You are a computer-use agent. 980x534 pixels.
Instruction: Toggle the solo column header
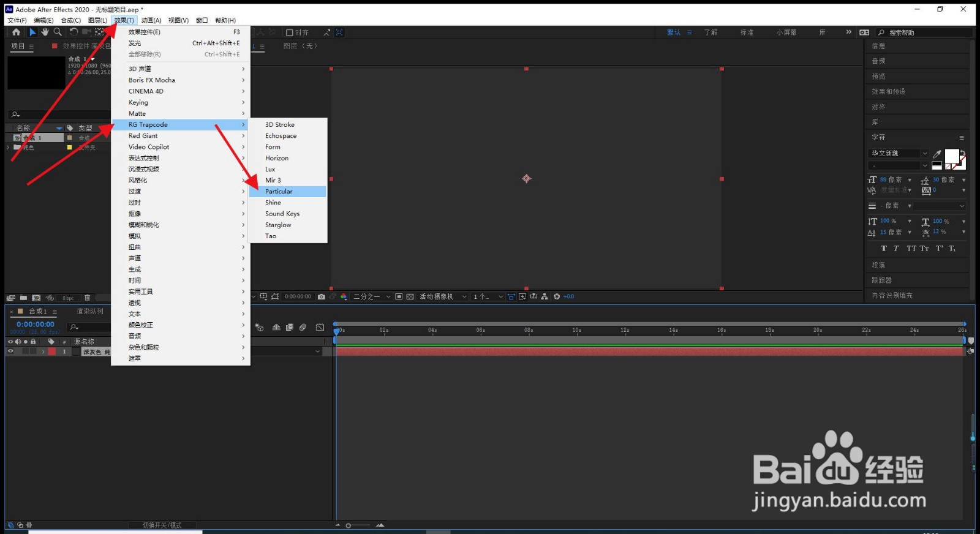coord(26,342)
